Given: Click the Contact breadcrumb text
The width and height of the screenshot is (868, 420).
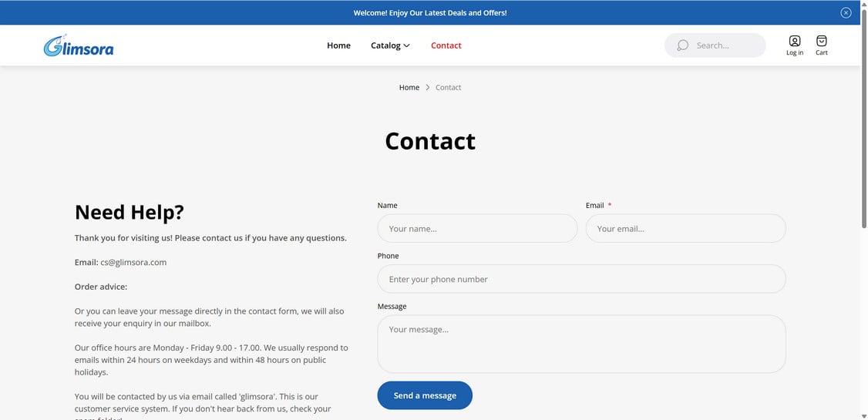Looking at the screenshot, I should point(449,87).
